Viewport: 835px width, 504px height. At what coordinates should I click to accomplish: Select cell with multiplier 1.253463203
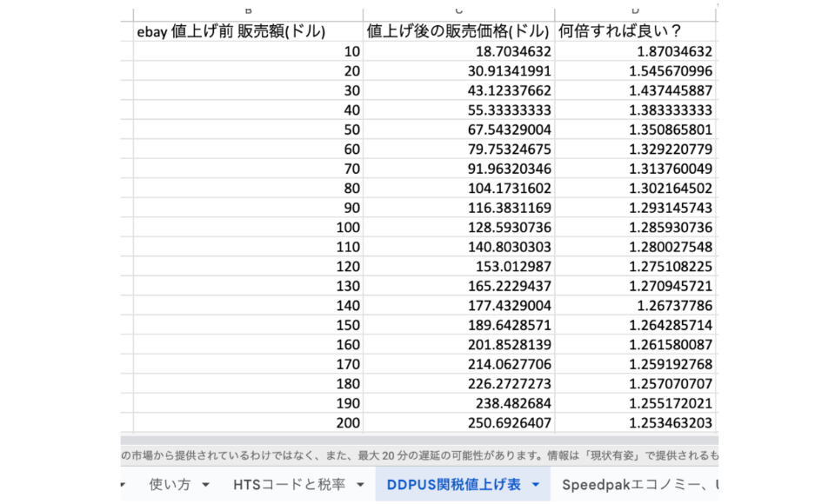pos(635,423)
